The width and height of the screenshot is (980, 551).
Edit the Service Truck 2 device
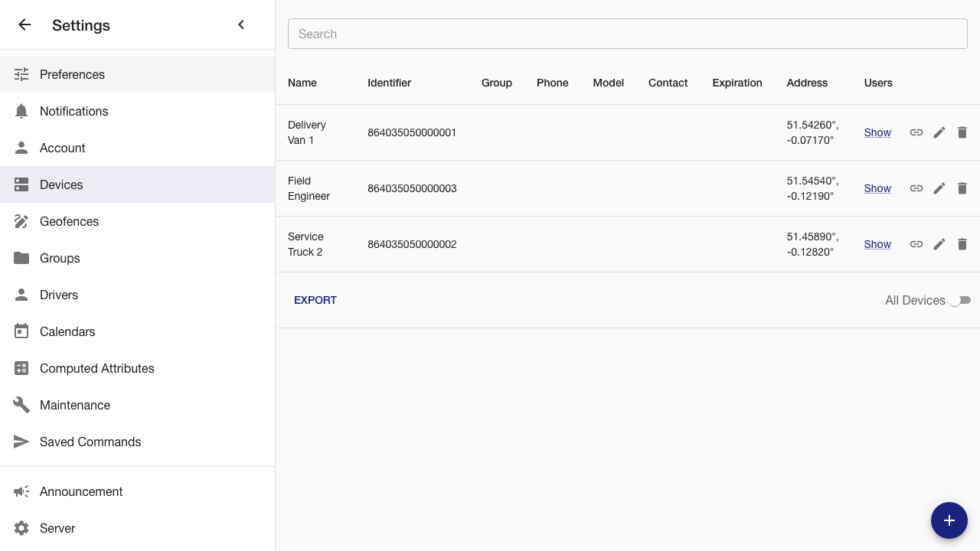point(939,244)
